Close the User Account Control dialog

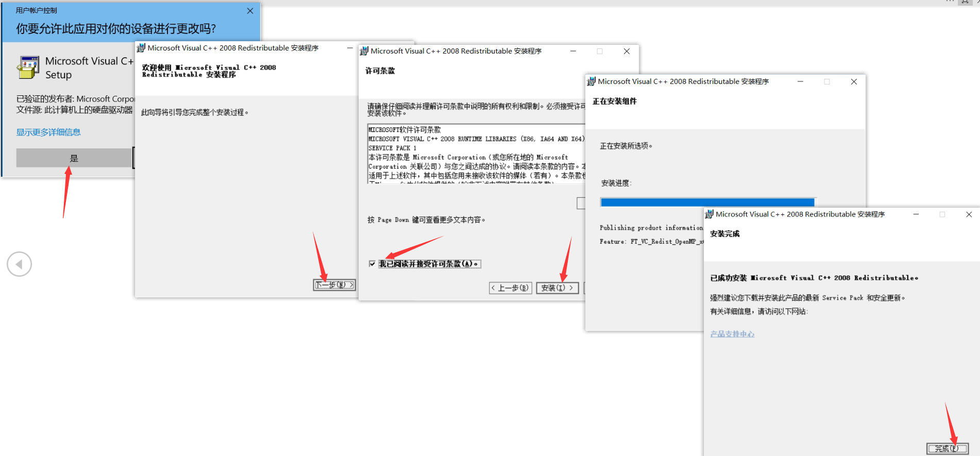tap(250, 11)
